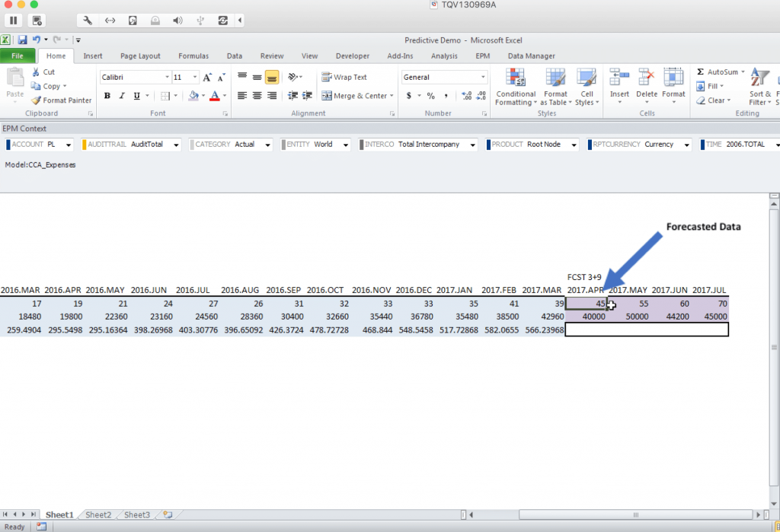This screenshot has width=780, height=532.
Task: Click the horizontal scrollbar thumb
Action: (636, 515)
